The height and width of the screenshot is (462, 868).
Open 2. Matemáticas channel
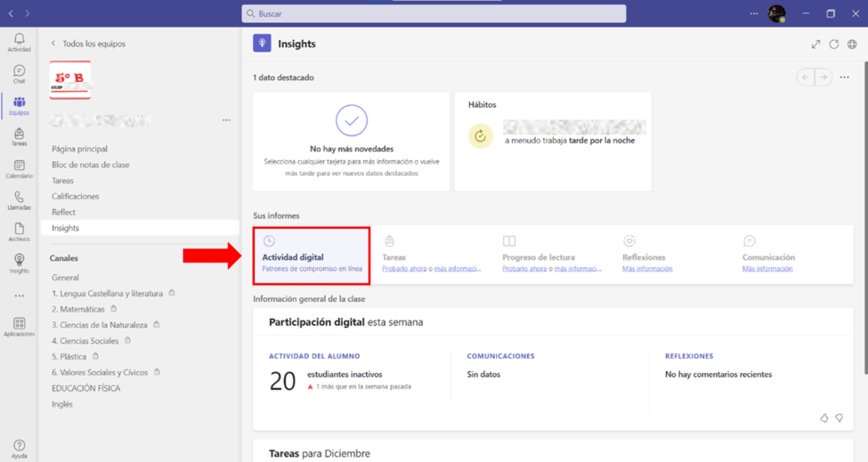[78, 309]
